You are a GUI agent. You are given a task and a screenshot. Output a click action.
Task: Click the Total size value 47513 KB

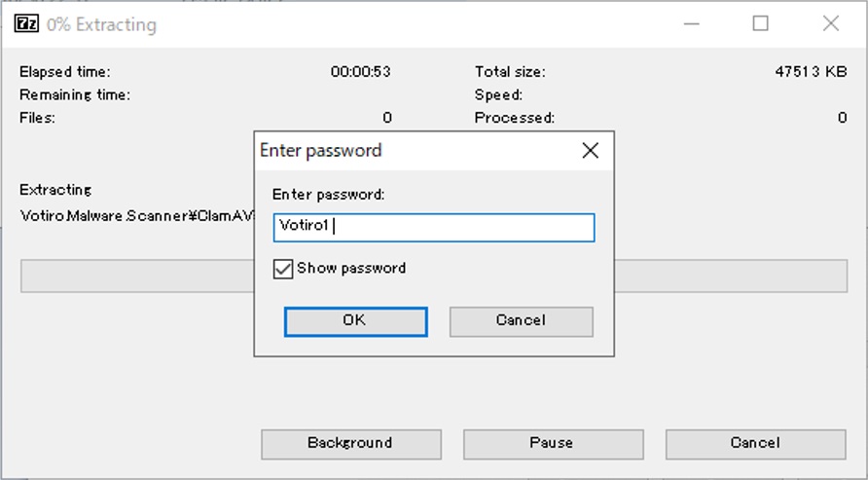[x=811, y=72]
